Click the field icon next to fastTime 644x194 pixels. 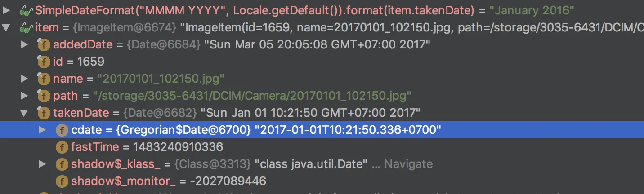(62, 147)
